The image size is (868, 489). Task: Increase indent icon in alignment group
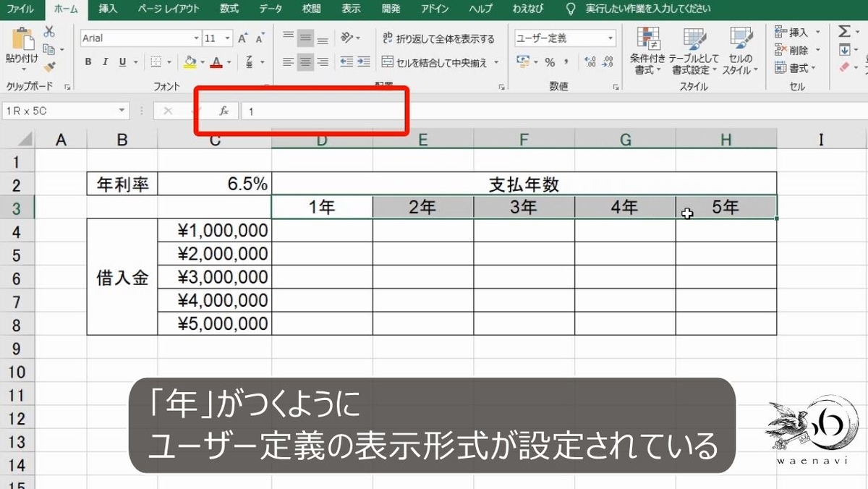click(363, 62)
